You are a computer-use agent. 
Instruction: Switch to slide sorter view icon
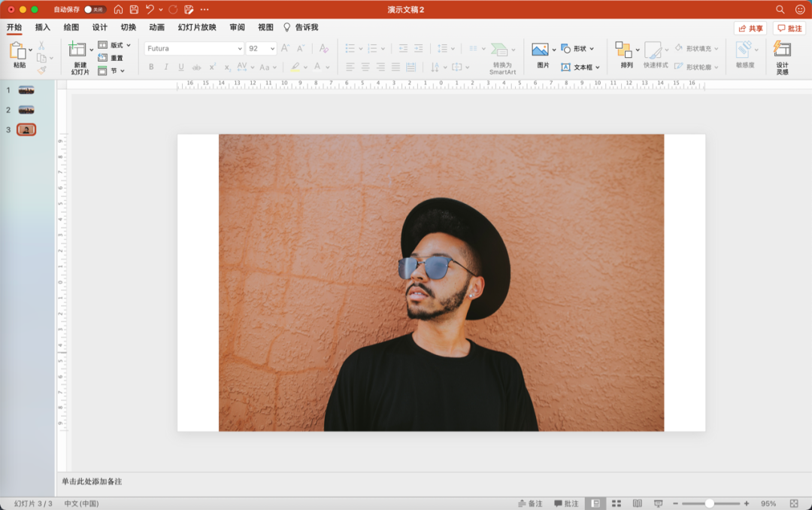[617, 503]
